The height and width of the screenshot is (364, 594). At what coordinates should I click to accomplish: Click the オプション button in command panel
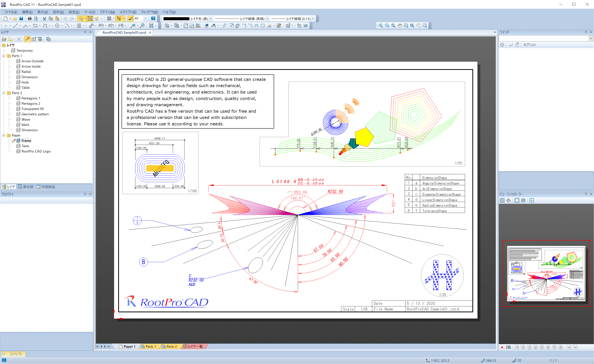tap(530, 45)
